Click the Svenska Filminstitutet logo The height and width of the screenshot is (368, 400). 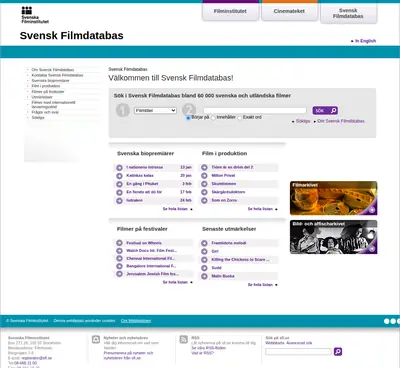tap(35, 15)
